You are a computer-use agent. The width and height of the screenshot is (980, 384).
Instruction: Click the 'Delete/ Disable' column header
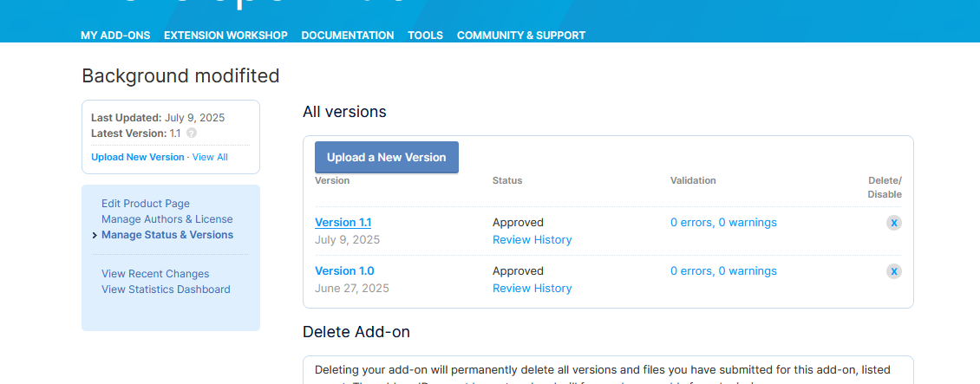(x=885, y=187)
